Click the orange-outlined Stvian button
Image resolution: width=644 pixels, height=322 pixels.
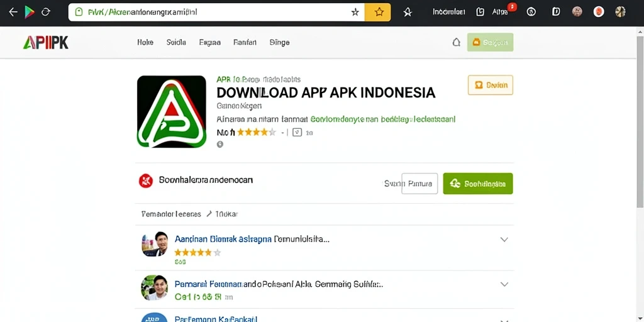(x=491, y=85)
